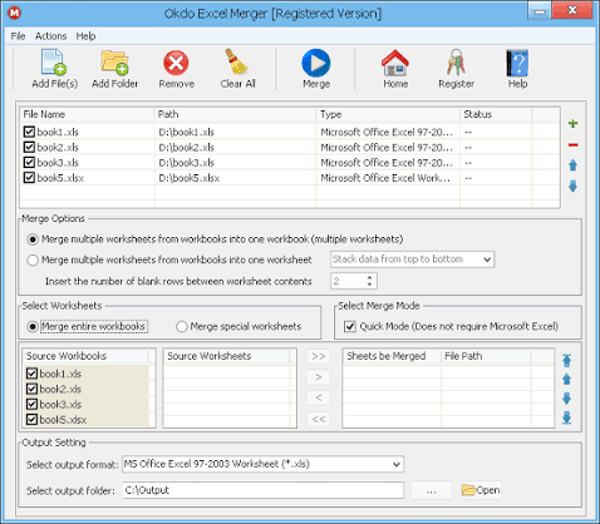Click the ... browse output folder button

431,490
